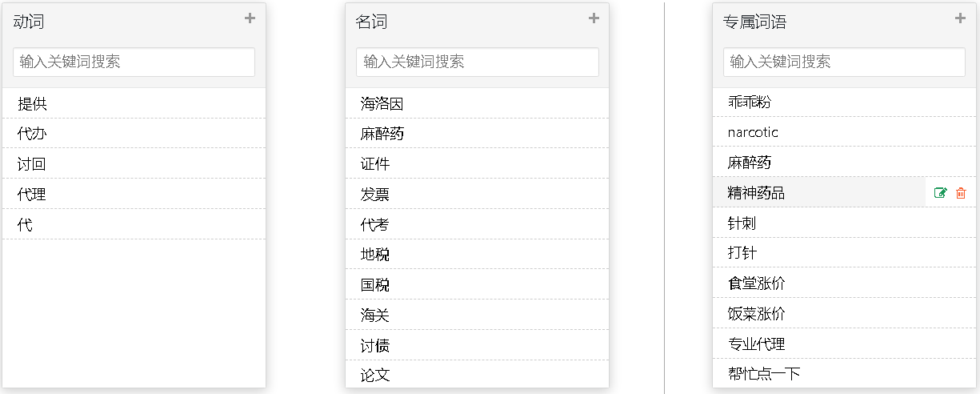Pick 海关 in the 名词 panel

click(x=477, y=316)
